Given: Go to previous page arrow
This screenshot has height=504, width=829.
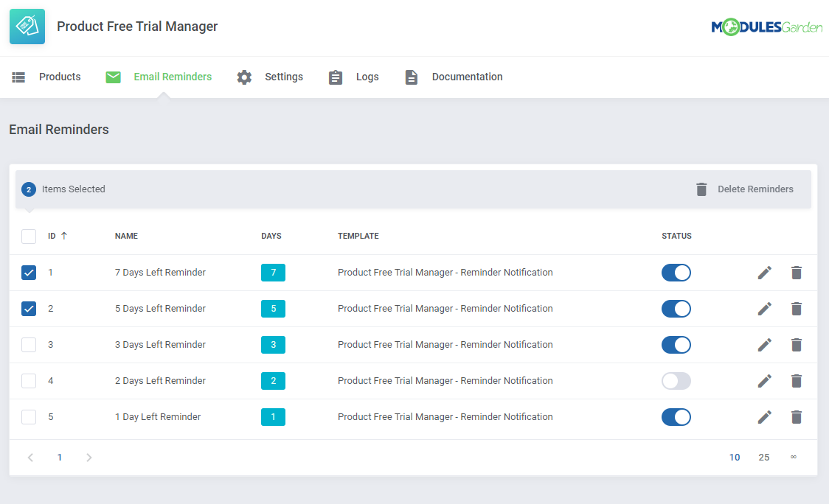Looking at the screenshot, I should tap(31, 458).
